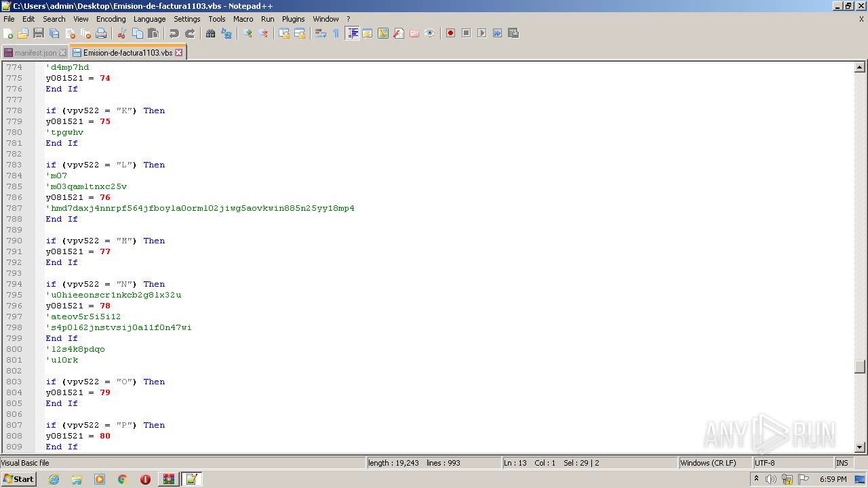The width and height of the screenshot is (868, 488).
Task: Click the Save All toolbar icon
Action: click(54, 33)
